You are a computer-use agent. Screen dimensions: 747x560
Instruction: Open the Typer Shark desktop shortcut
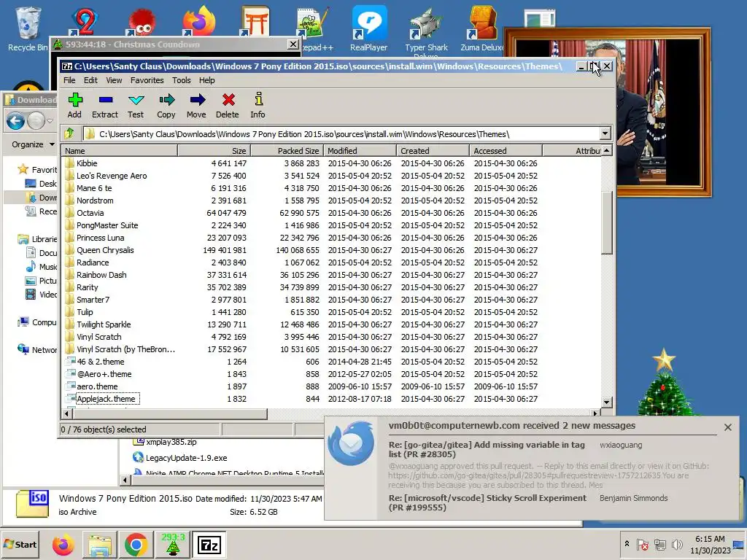426,31
